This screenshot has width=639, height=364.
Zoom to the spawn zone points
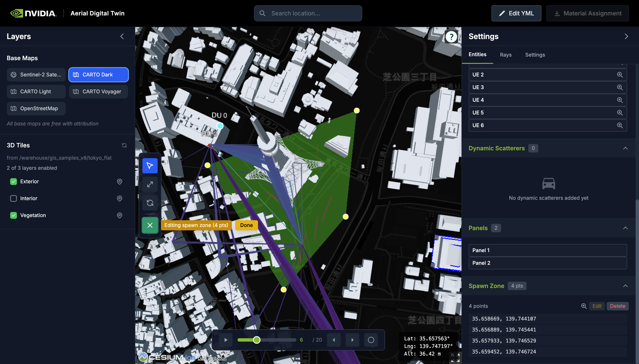584,306
